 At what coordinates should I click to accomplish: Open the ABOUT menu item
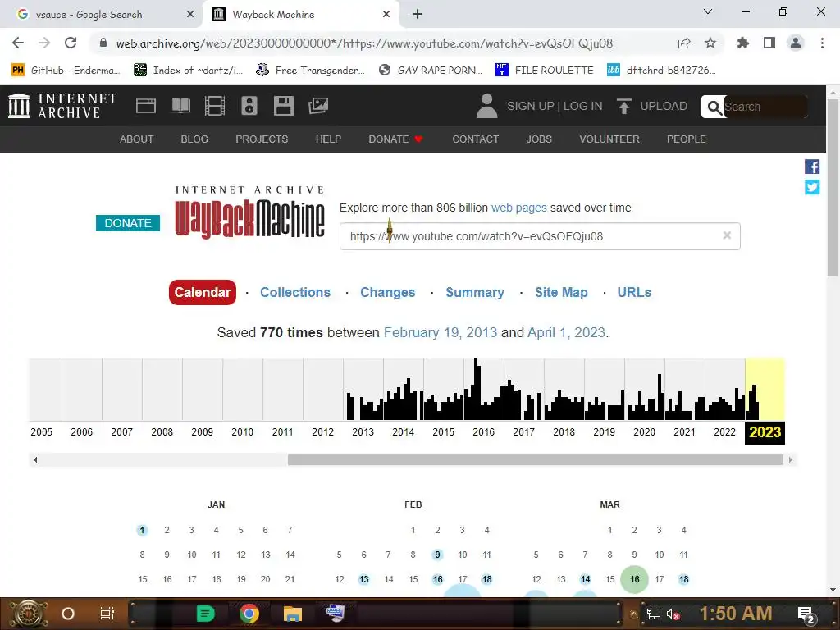[x=137, y=139]
